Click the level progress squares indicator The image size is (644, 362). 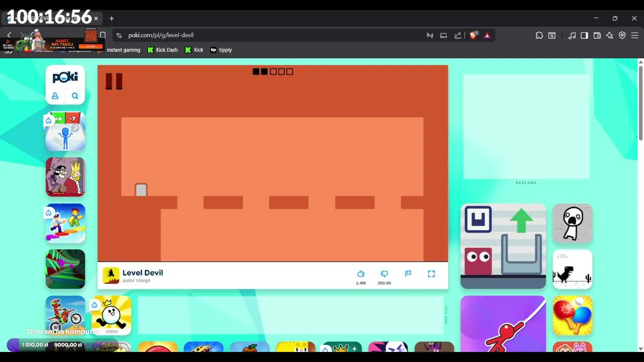(x=273, y=71)
